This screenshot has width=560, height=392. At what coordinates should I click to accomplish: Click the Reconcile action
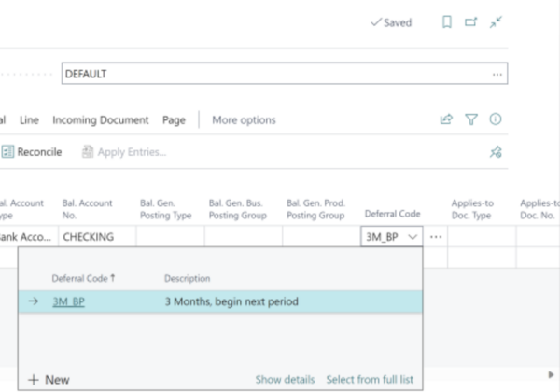point(33,152)
